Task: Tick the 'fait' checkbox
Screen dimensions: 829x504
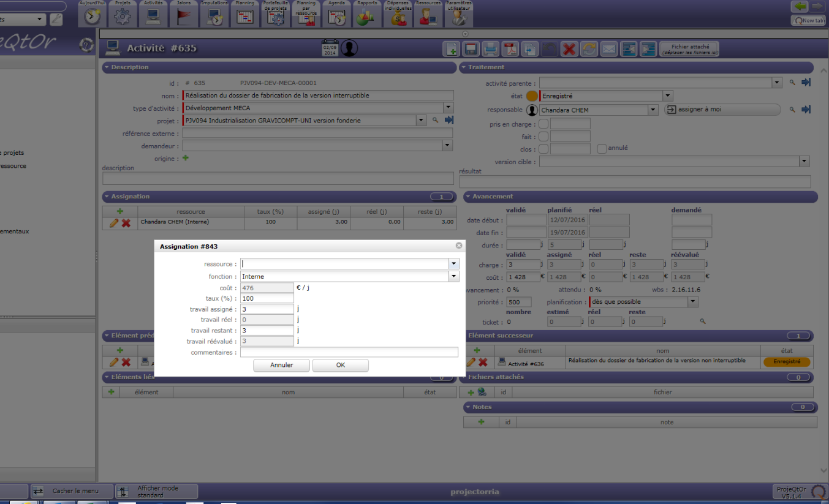Action: pos(543,137)
